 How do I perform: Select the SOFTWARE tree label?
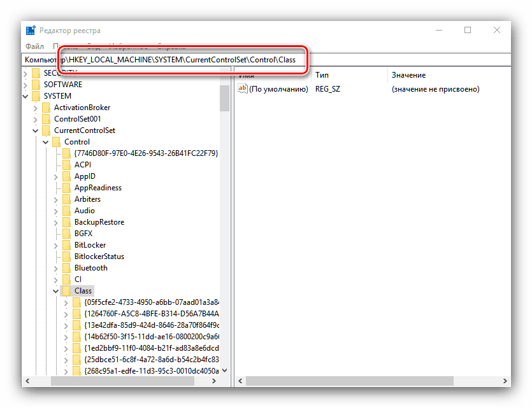click(x=63, y=85)
